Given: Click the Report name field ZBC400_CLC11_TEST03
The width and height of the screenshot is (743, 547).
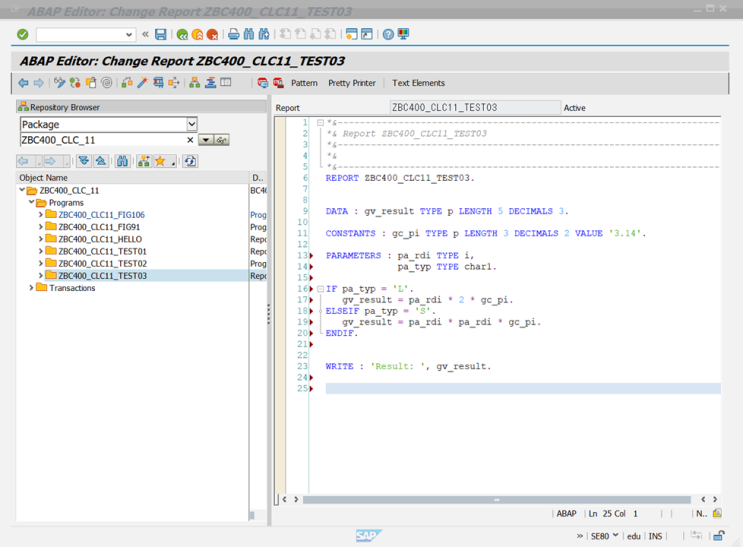Looking at the screenshot, I should [x=475, y=108].
